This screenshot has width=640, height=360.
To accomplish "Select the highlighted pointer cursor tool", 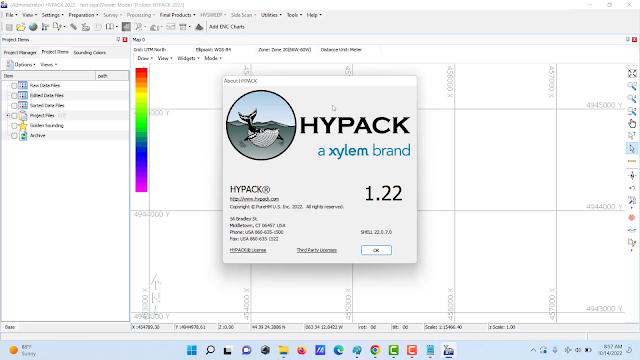I will click(632, 149).
